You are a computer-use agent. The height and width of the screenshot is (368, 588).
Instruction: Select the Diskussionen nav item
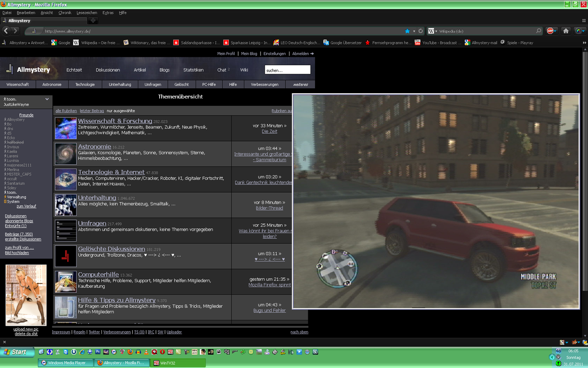tap(108, 70)
